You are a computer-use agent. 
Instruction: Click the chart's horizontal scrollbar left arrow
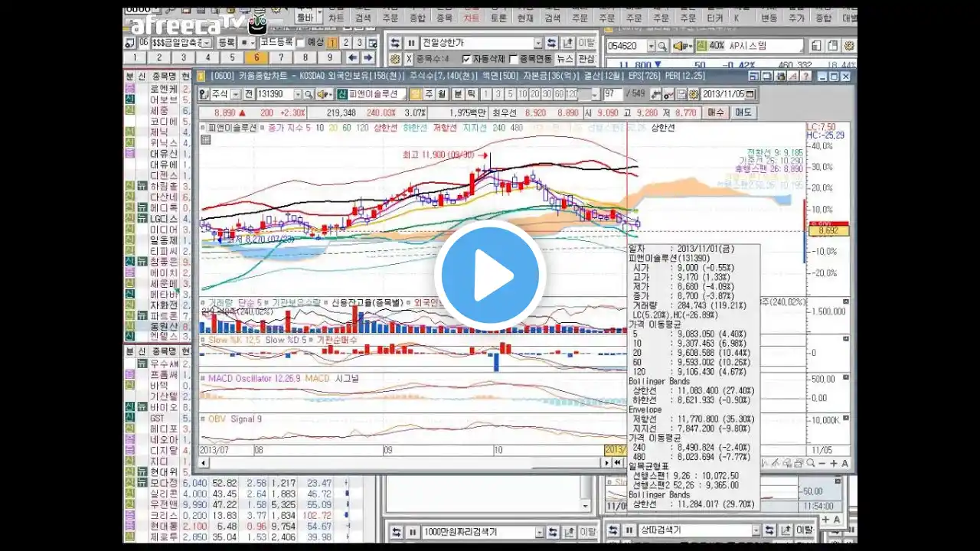click(204, 462)
